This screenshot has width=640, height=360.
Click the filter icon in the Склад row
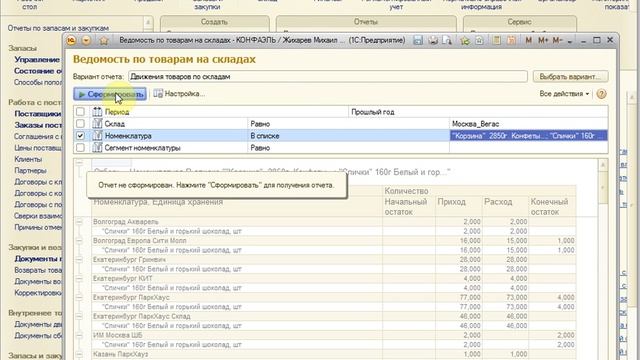97,124
